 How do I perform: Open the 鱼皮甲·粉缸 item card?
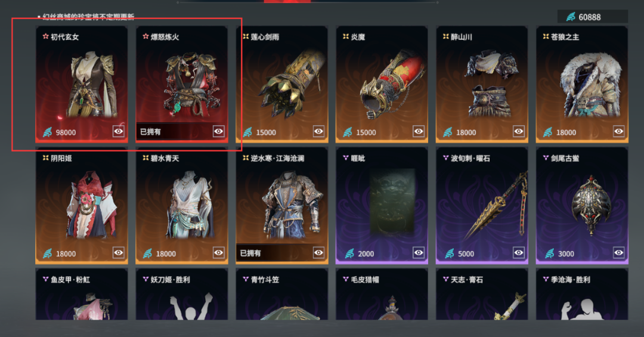tap(81, 294)
